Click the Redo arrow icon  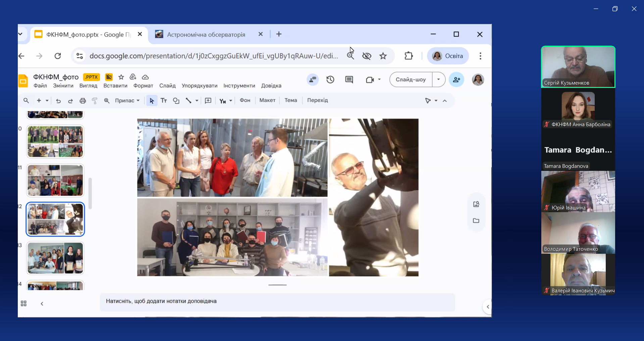(70, 101)
